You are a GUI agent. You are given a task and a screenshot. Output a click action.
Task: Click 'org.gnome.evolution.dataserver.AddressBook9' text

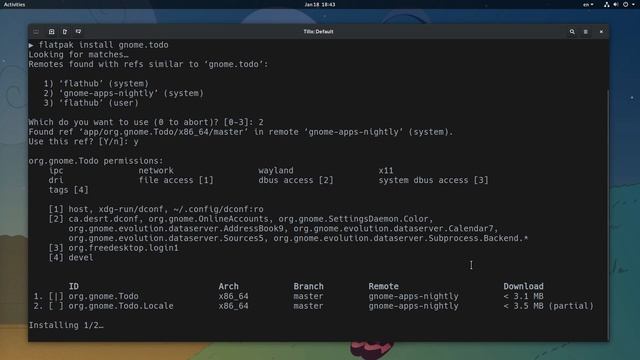pos(176,229)
